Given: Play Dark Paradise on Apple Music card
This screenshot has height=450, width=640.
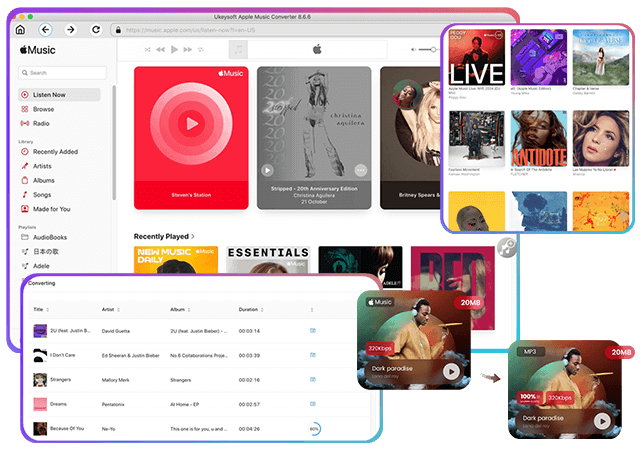Looking at the screenshot, I should pyautogui.click(x=451, y=372).
